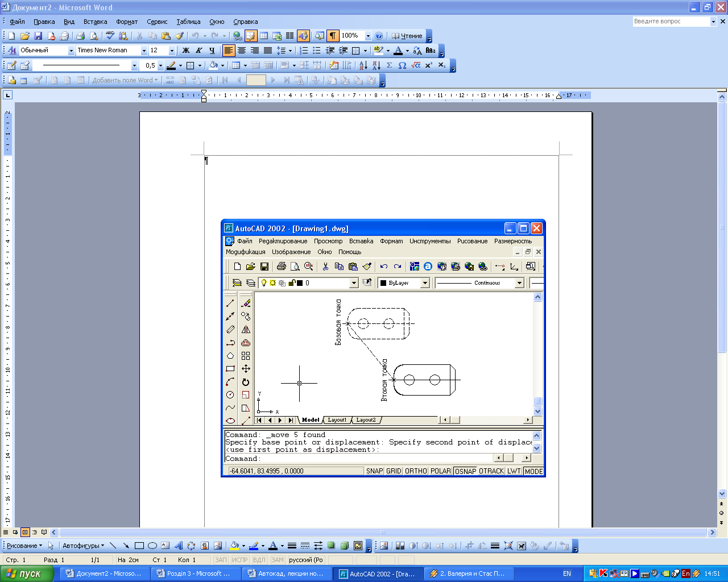Open the Файл menu in Word
The width and height of the screenshot is (728, 582).
tap(17, 22)
